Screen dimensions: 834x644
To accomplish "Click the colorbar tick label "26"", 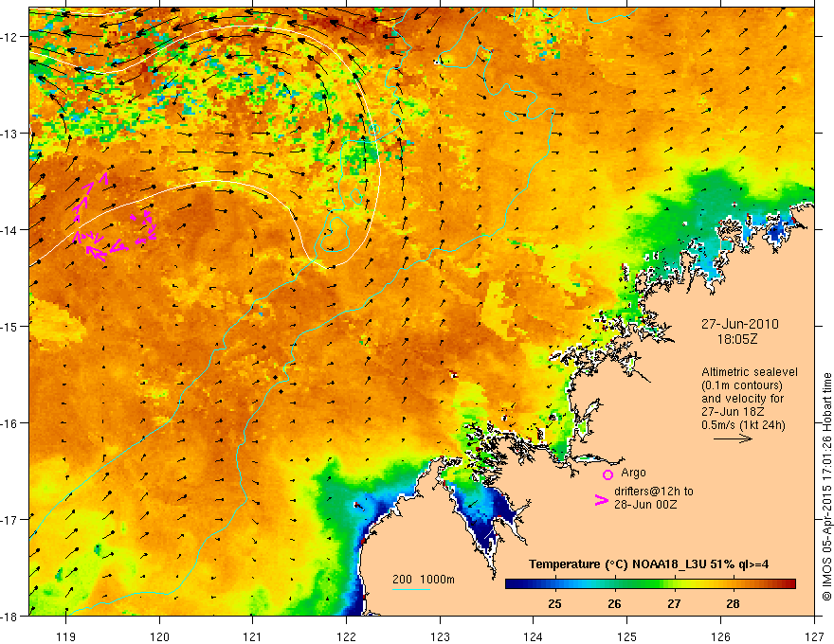I will point(614,603).
